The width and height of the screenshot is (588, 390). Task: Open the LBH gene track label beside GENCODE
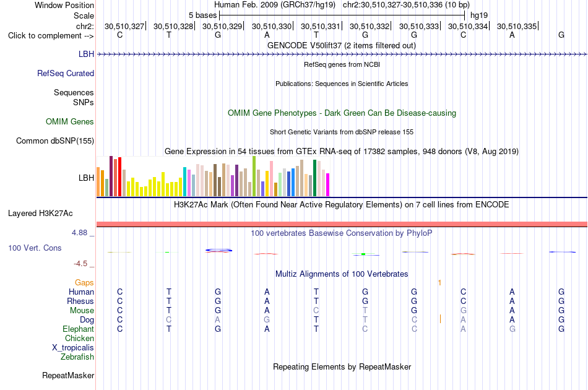(x=86, y=54)
